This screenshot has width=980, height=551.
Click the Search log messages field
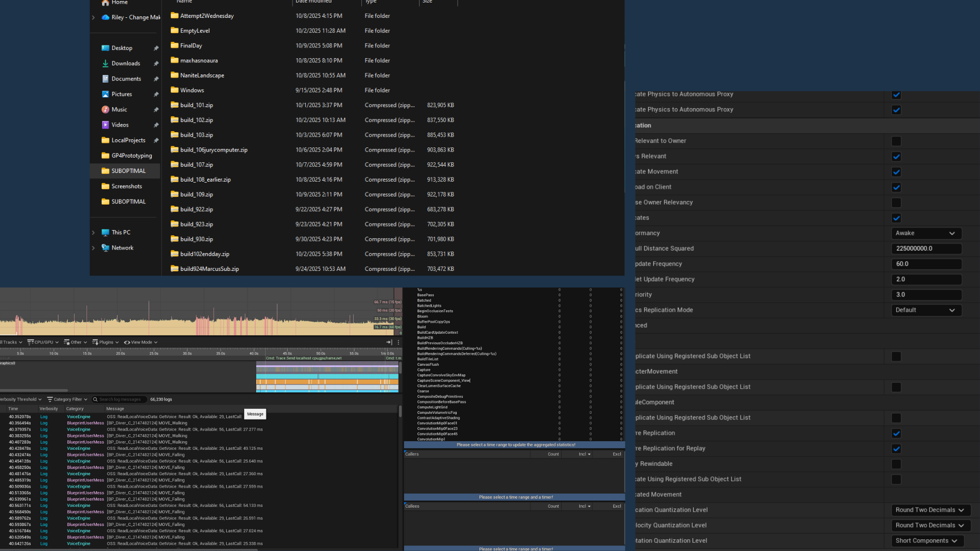tap(120, 399)
